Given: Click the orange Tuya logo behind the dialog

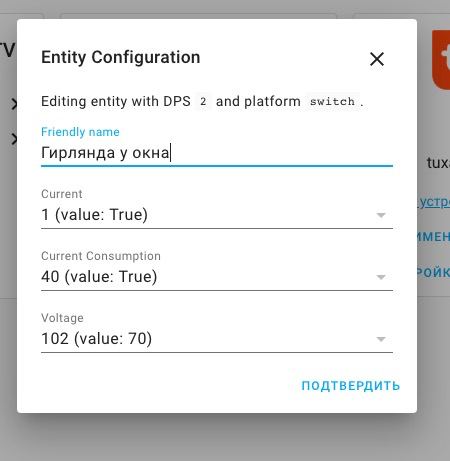Looking at the screenshot, I should pos(441,60).
